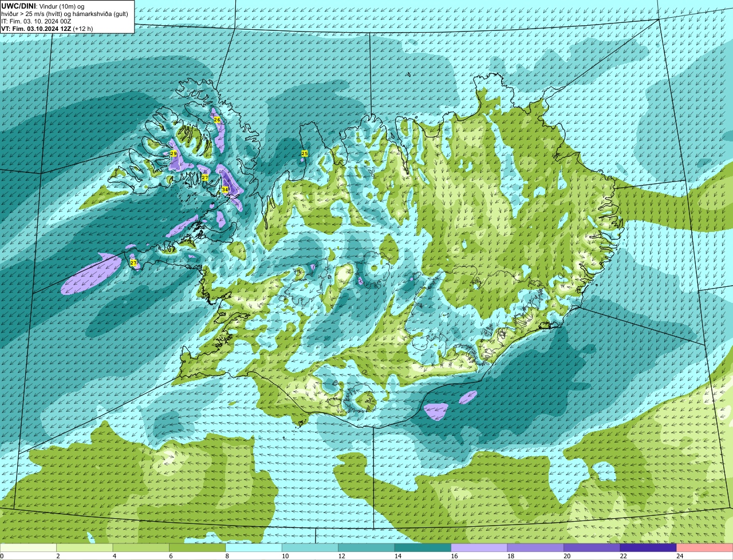
Task: Click the yellow "26" gust label
Action: tap(217, 120)
